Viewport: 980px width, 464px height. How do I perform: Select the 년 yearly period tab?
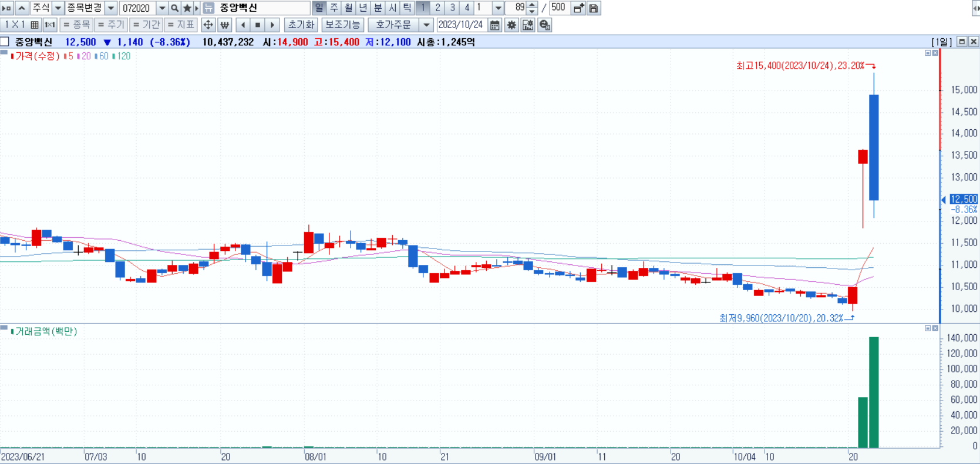[x=363, y=8]
